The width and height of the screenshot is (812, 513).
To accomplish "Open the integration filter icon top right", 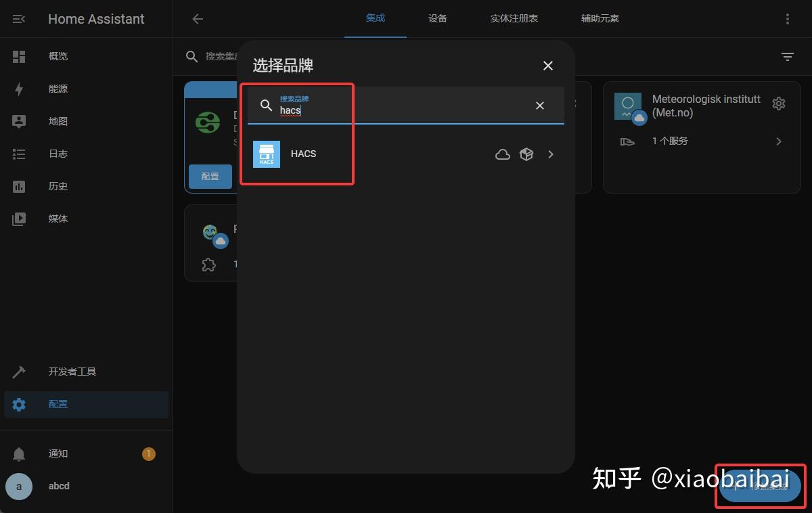I will [x=787, y=56].
